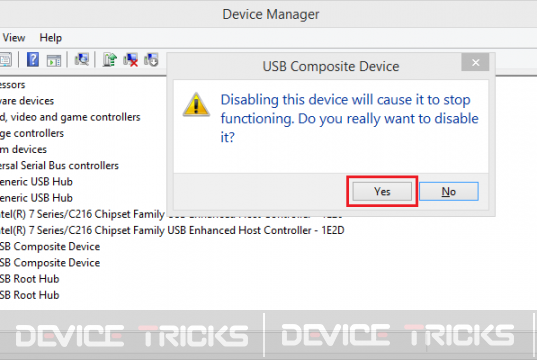Cancel disabling by clicking No
The width and height of the screenshot is (537, 360).
[x=449, y=191]
